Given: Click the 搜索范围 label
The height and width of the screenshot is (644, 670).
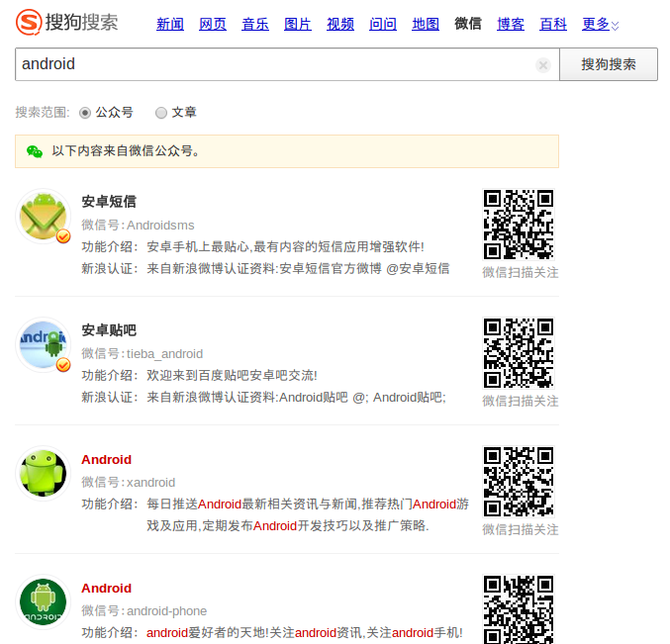Looking at the screenshot, I should 43,113.
